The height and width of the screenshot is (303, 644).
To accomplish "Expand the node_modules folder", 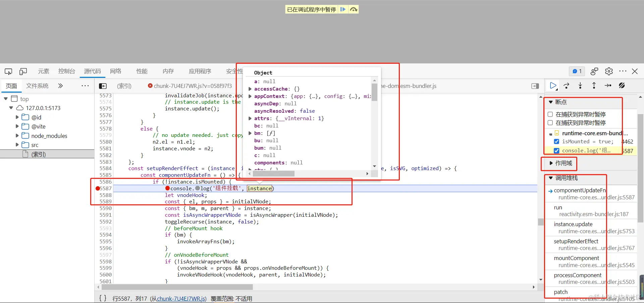I will (x=17, y=136).
